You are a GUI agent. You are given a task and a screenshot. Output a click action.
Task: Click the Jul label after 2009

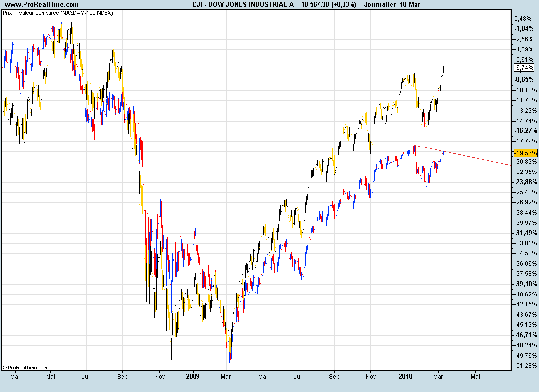pos(298,376)
